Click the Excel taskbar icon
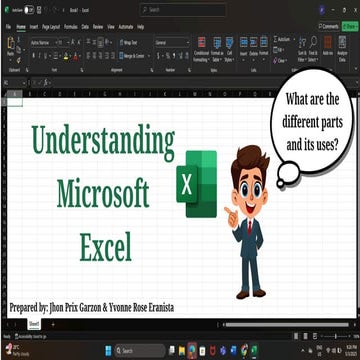The width and height of the screenshot is (360, 360). tap(255, 351)
